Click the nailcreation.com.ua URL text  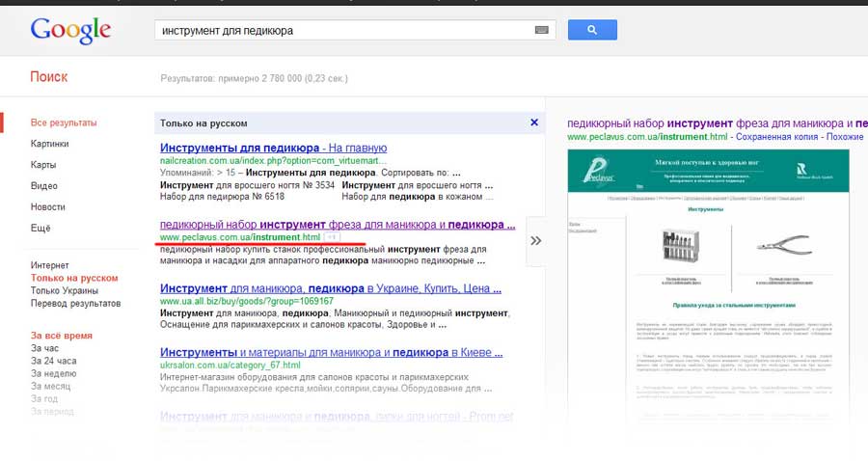[274, 160]
